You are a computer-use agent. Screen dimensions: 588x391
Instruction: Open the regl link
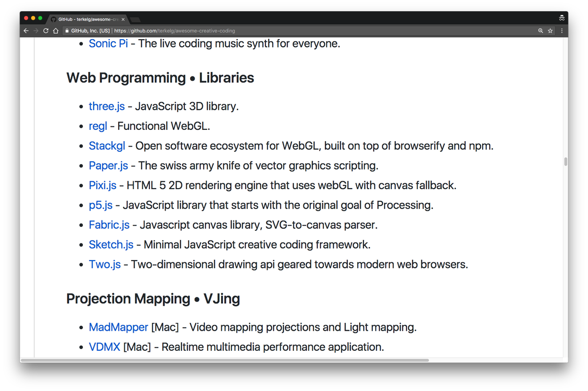(98, 126)
